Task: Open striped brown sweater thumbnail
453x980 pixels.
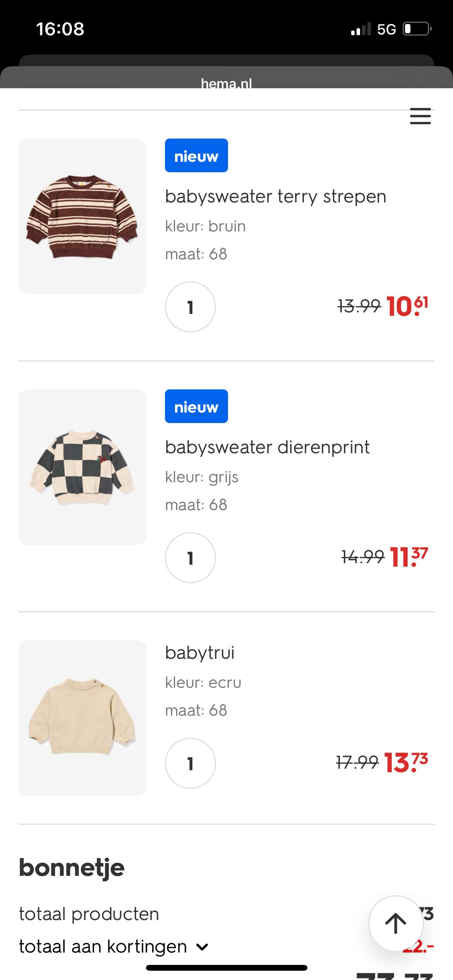Action: point(82,216)
